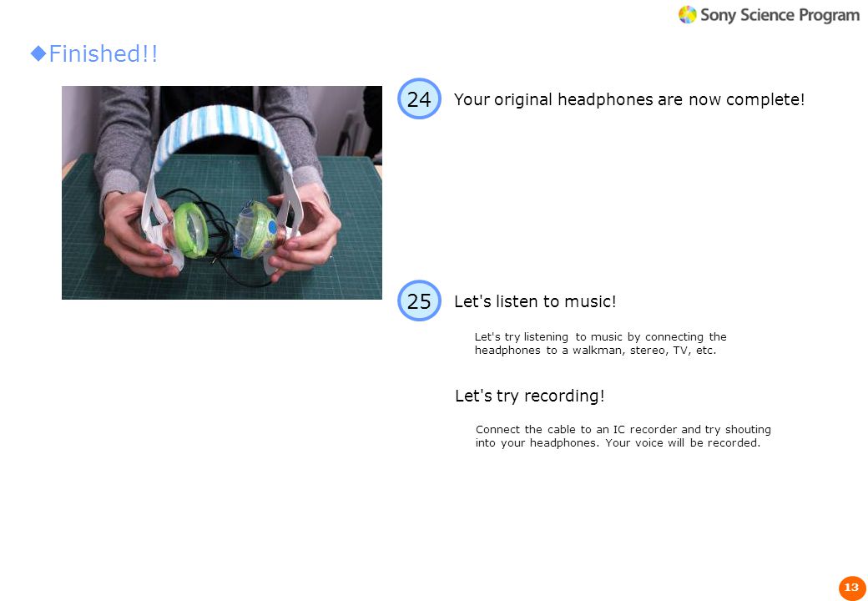Click the blue diamond bullet before Finished
This screenshot has width=868, height=601.
point(38,53)
